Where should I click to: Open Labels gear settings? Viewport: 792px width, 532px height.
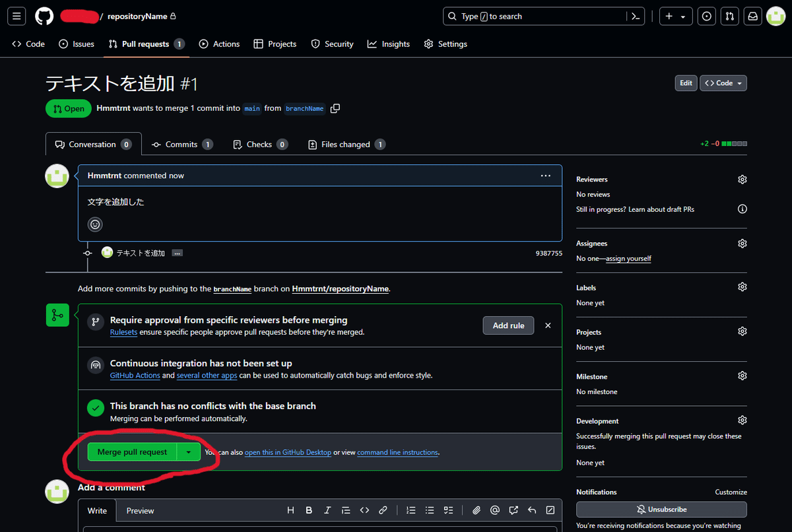coord(742,287)
